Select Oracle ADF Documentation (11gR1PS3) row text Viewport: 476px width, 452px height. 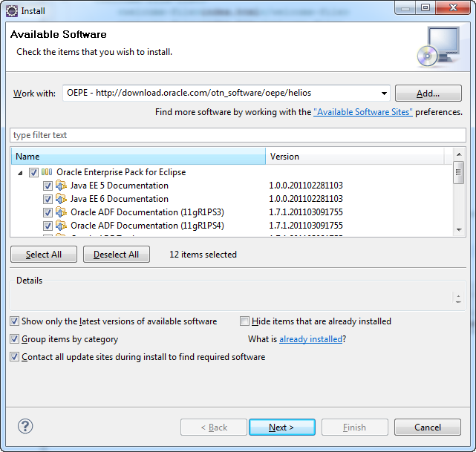(147, 212)
